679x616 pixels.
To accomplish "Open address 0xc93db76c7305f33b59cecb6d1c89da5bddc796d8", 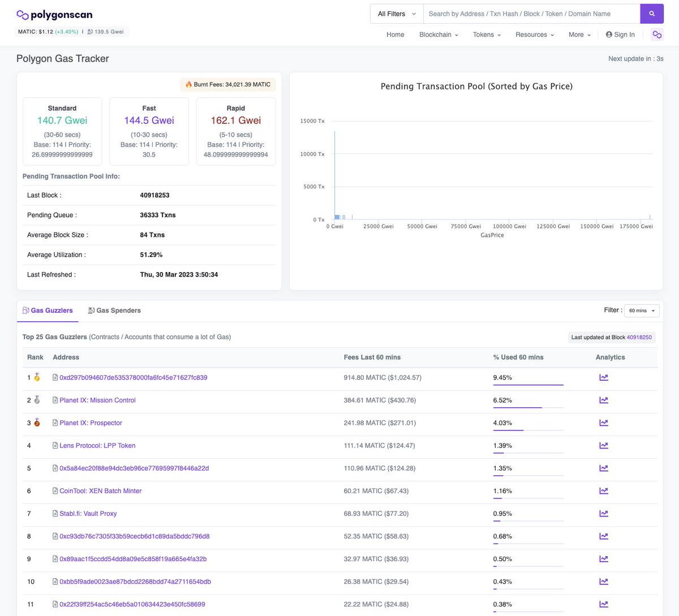I will tap(135, 536).
